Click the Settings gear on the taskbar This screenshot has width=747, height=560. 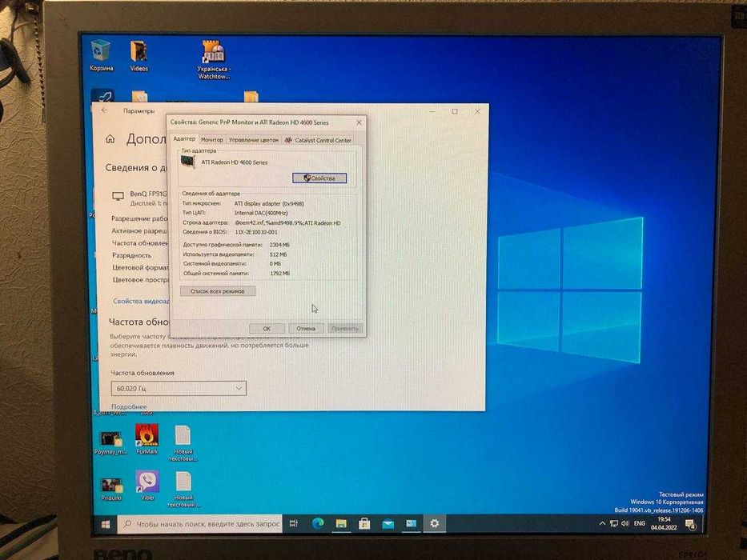click(x=434, y=523)
